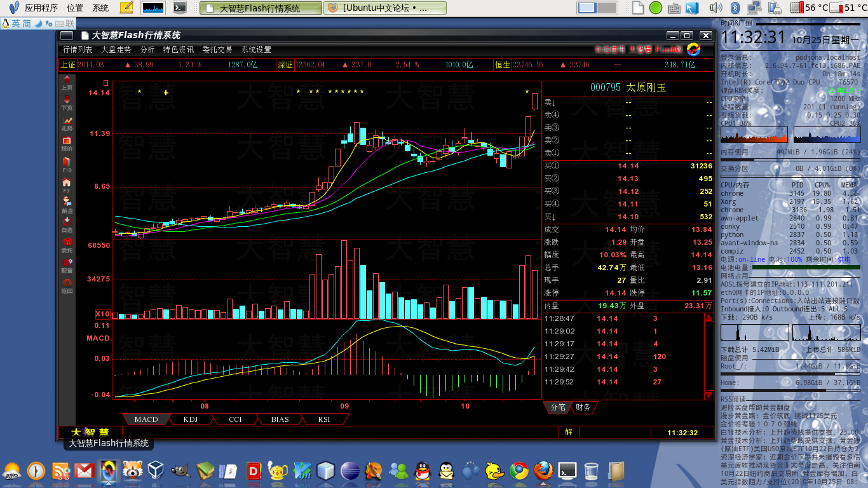
Task: Click the 恒生 index label
Action: 503,65
